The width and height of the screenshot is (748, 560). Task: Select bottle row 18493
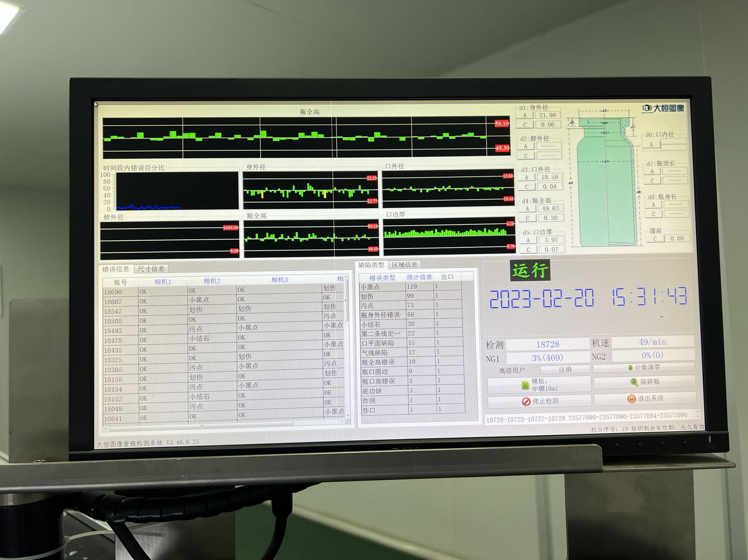click(x=224, y=330)
